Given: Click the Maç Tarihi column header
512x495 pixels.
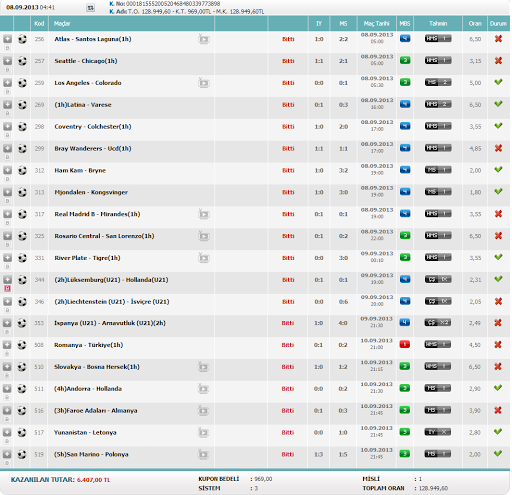Looking at the screenshot, I should [x=376, y=23].
